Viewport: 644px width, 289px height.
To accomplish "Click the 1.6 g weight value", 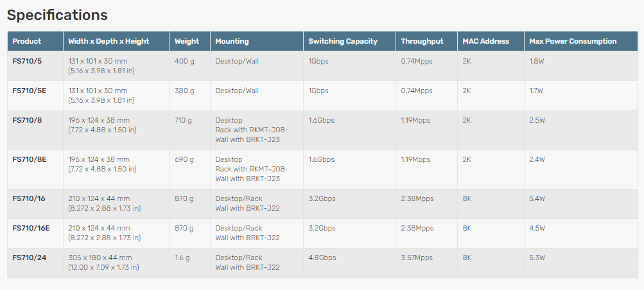I will 182,258.
